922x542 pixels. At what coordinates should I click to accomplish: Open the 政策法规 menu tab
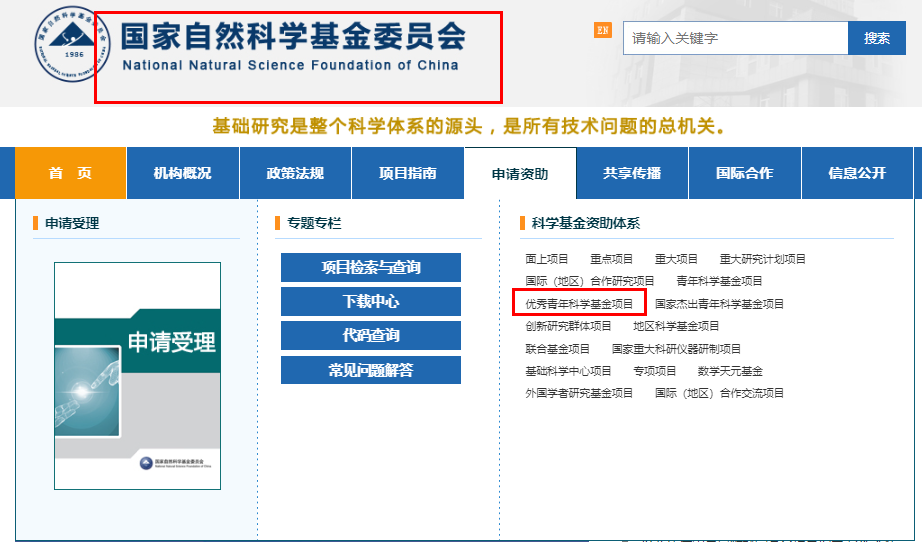point(295,173)
